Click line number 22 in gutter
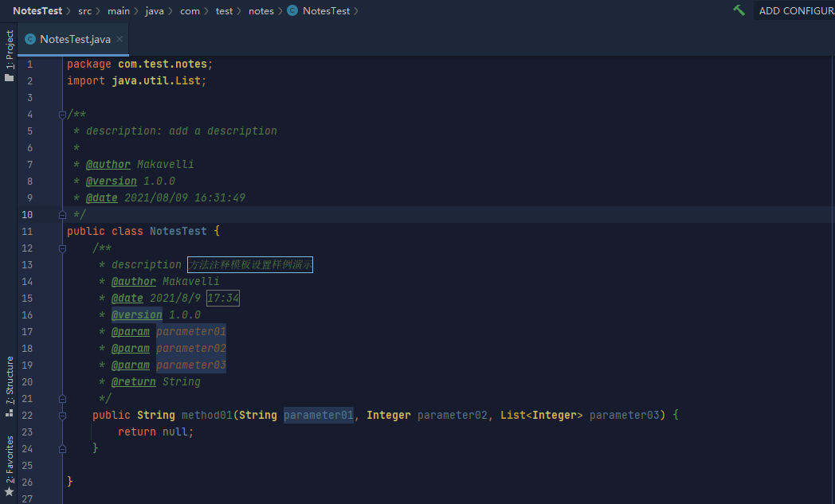This screenshot has height=504, width=835. pos(27,415)
